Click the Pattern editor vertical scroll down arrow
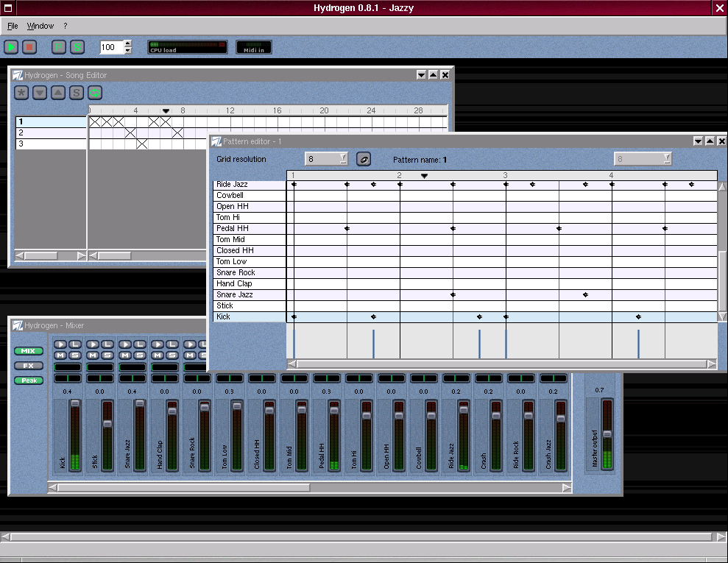The height and width of the screenshot is (563, 728). [x=722, y=316]
